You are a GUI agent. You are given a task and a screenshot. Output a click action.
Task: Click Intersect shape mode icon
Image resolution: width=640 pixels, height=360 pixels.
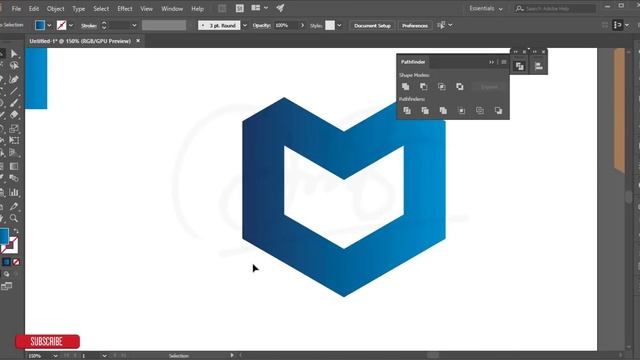click(442, 87)
